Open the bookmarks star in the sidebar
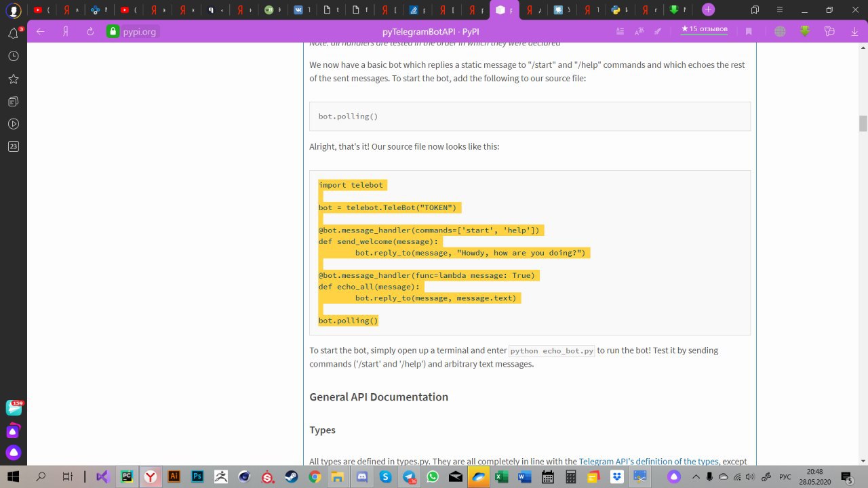 click(x=14, y=79)
